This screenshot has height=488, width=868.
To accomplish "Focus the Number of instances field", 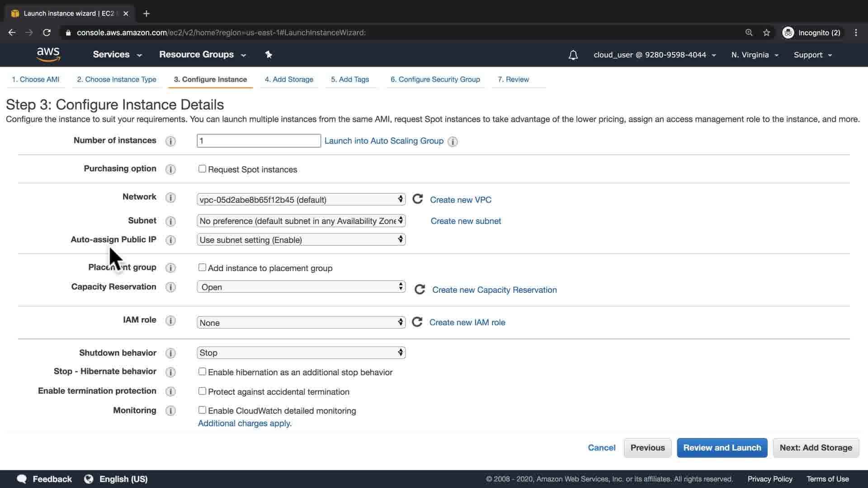I will click(259, 141).
